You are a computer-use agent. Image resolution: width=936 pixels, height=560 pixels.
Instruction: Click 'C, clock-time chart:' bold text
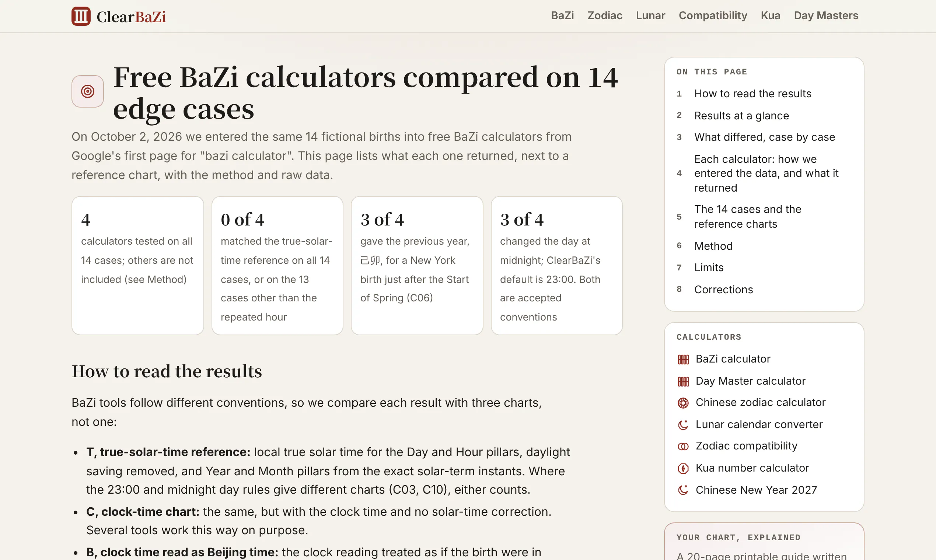(143, 512)
